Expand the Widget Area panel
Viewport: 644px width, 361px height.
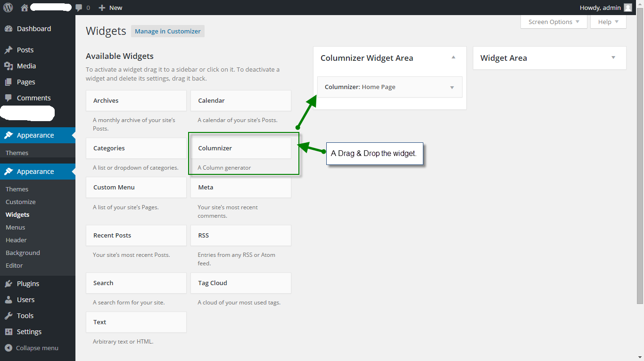[x=613, y=57]
